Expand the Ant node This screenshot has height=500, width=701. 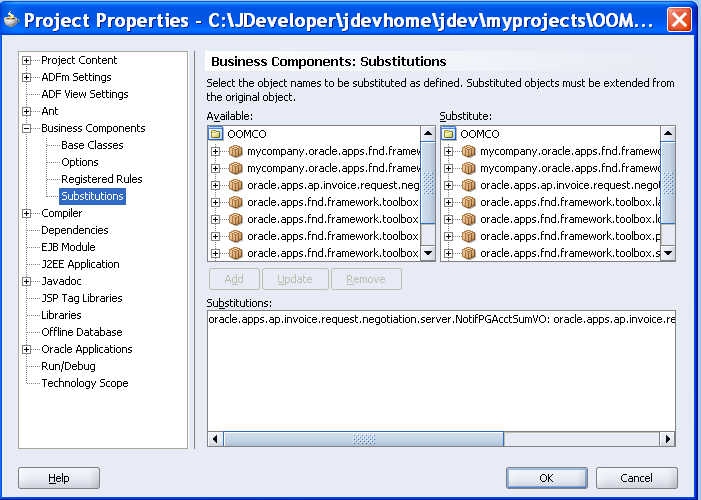(26, 111)
